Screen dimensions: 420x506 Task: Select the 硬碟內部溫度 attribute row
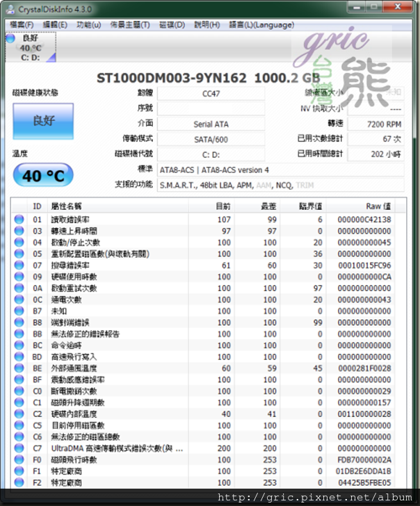click(x=205, y=414)
